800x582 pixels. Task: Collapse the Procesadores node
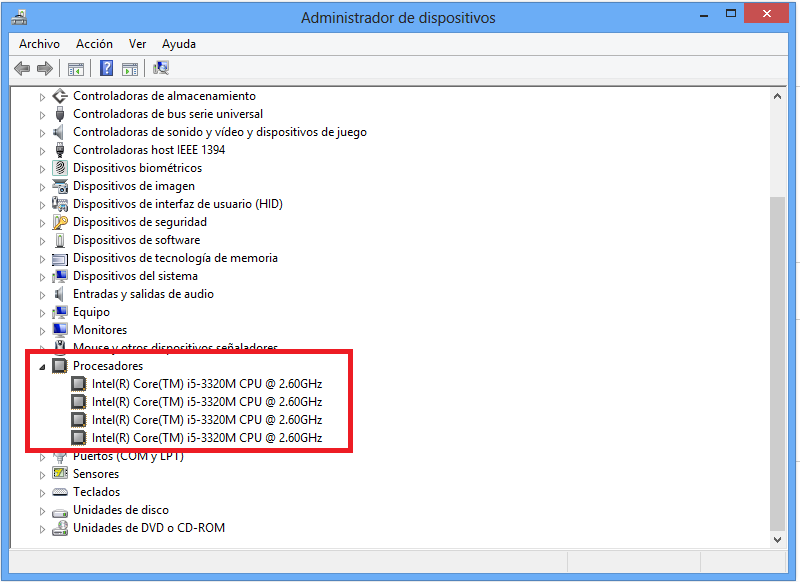(42, 367)
